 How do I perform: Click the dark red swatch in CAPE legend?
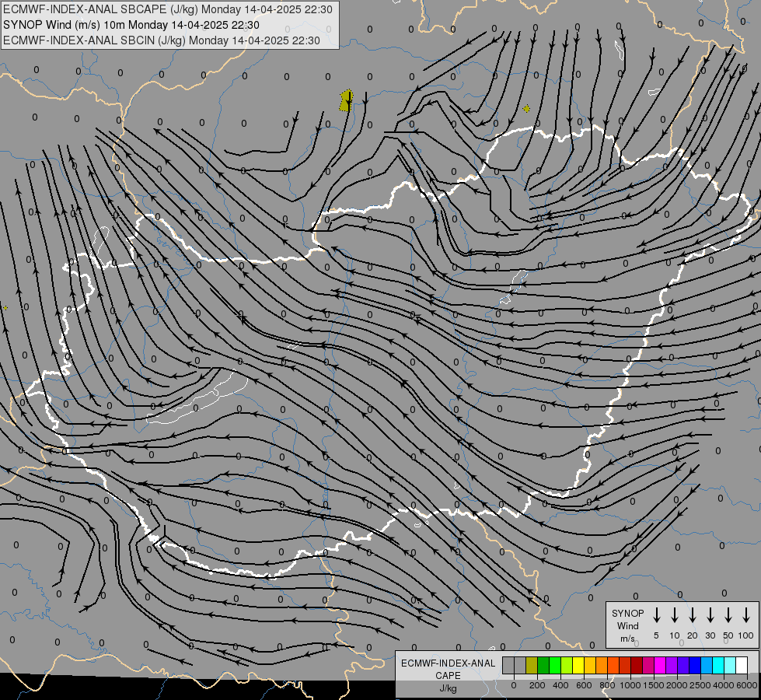[637, 665]
